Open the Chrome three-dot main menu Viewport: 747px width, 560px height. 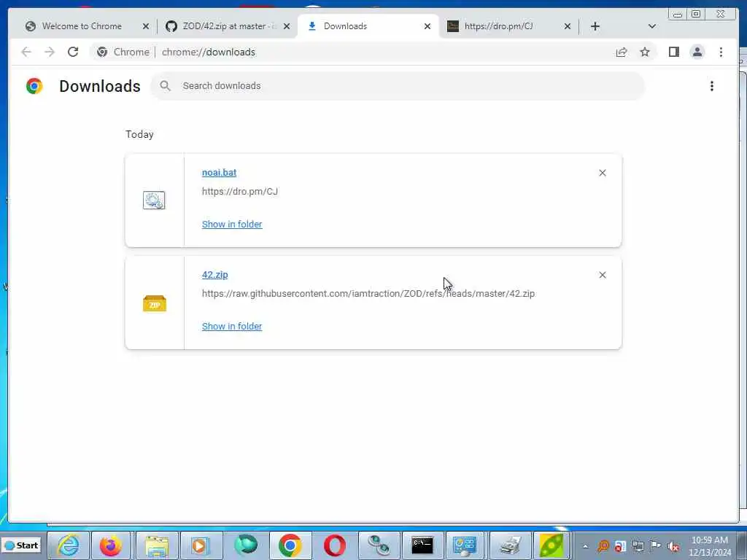click(721, 52)
